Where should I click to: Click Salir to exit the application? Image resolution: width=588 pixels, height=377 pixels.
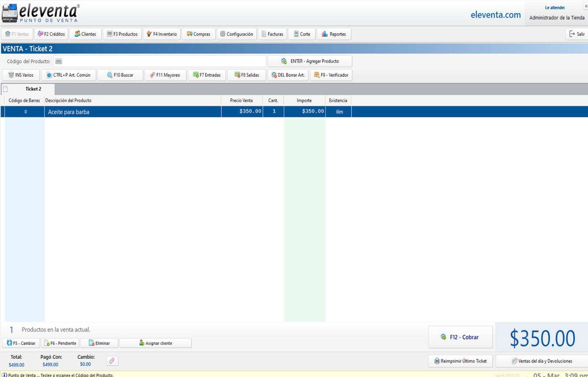[x=577, y=34]
